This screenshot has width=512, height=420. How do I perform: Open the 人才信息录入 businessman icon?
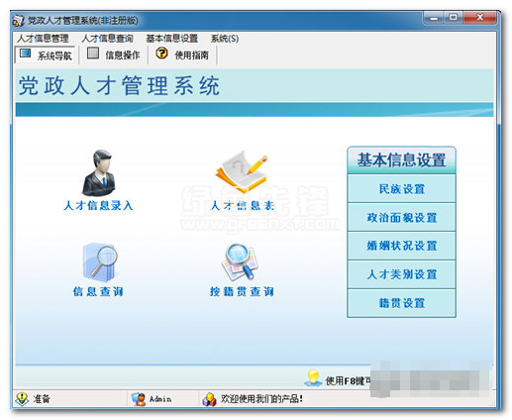coord(99,173)
